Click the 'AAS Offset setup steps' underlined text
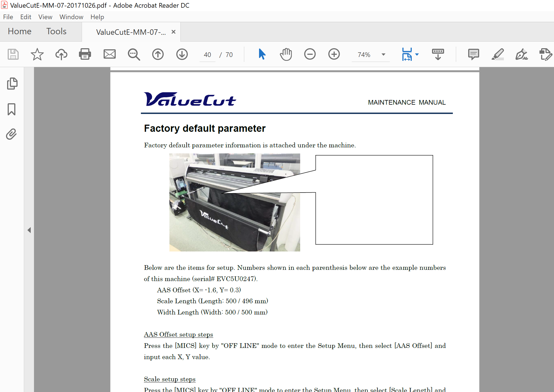 178,334
